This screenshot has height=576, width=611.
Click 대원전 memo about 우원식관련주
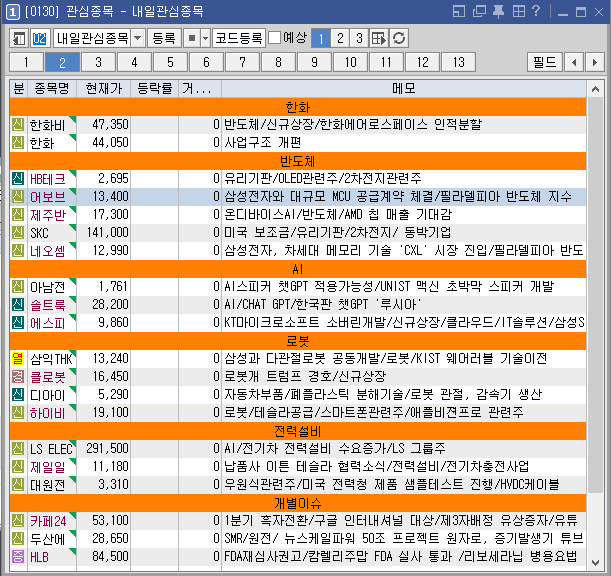392,485
